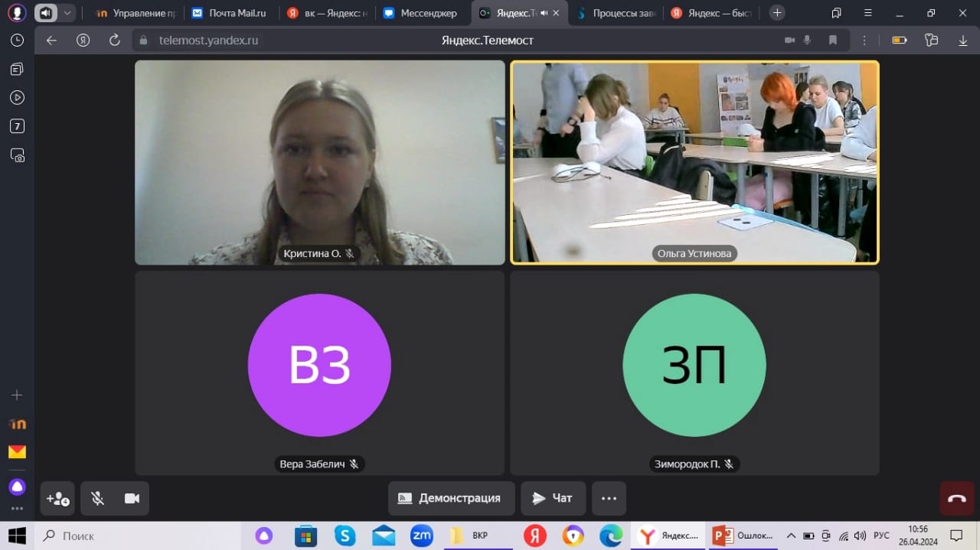Open the three-dots more options menu
This screenshot has width=980, height=550.
[609, 498]
